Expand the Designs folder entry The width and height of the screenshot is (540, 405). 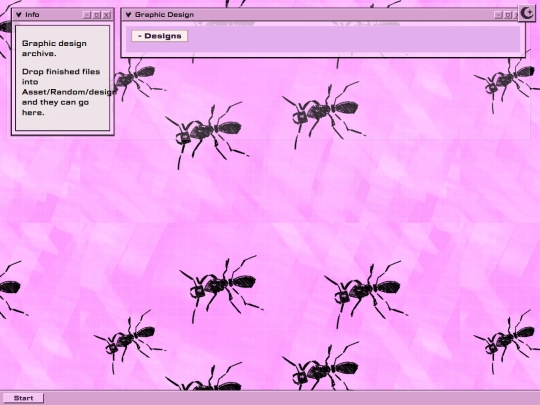coord(159,36)
